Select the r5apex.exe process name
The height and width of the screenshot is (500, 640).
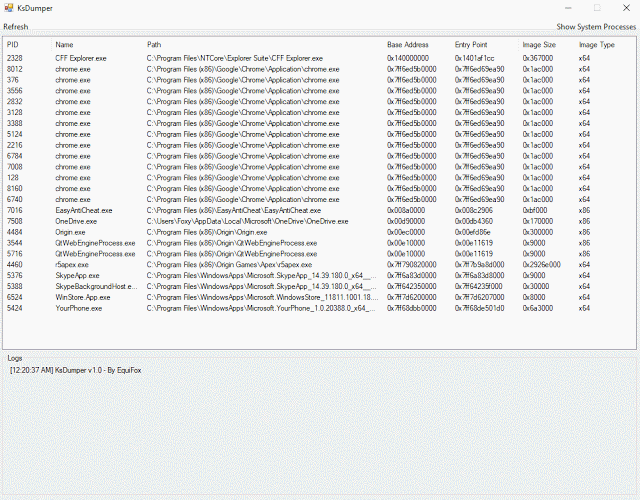(72, 265)
